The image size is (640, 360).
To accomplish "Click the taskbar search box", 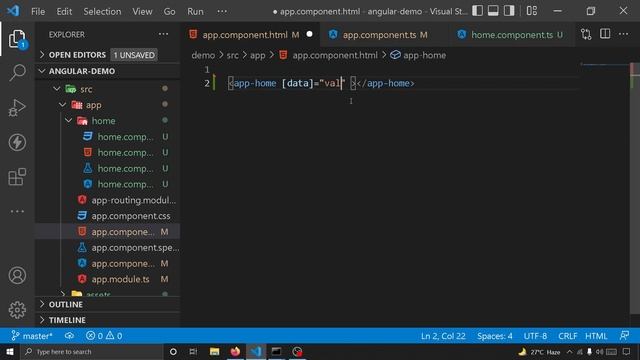I will coord(92,351).
